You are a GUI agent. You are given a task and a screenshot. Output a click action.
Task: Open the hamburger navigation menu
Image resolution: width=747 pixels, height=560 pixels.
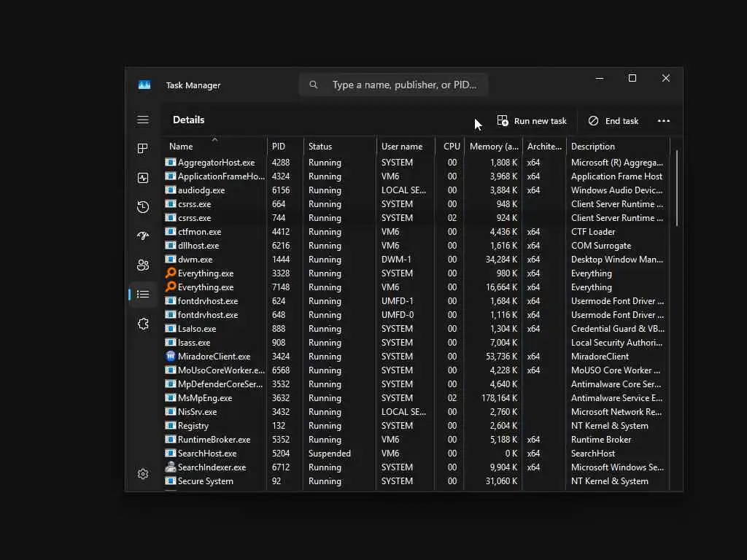143,120
